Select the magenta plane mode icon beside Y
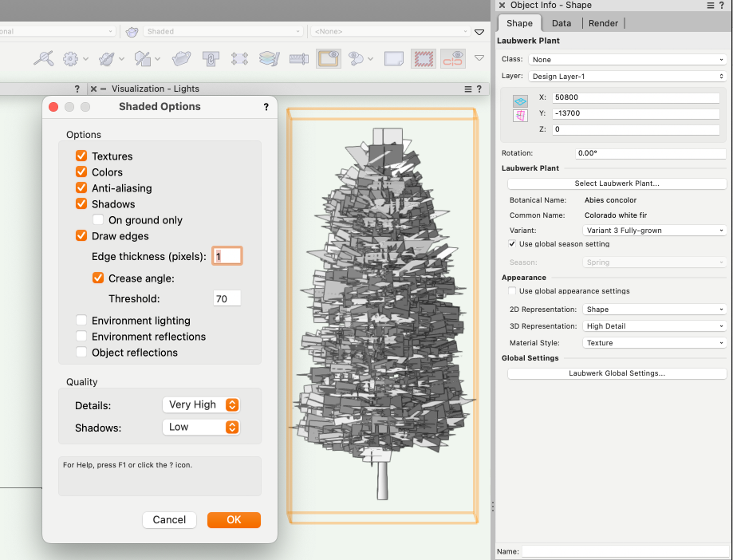Viewport: 733px width, 560px height. 520,116
